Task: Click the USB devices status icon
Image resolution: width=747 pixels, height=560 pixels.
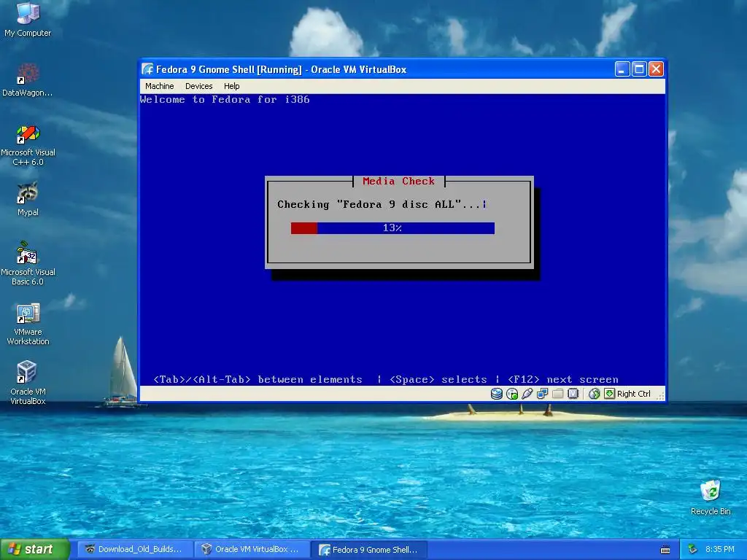Action: pyautogui.click(x=527, y=394)
